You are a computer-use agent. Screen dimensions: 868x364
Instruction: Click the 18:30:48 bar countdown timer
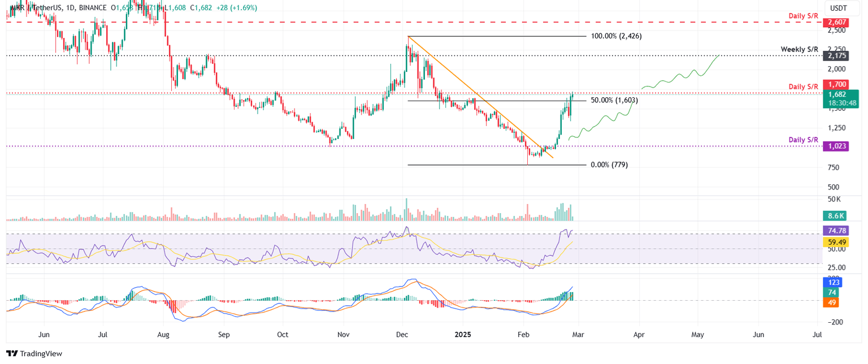click(x=841, y=103)
